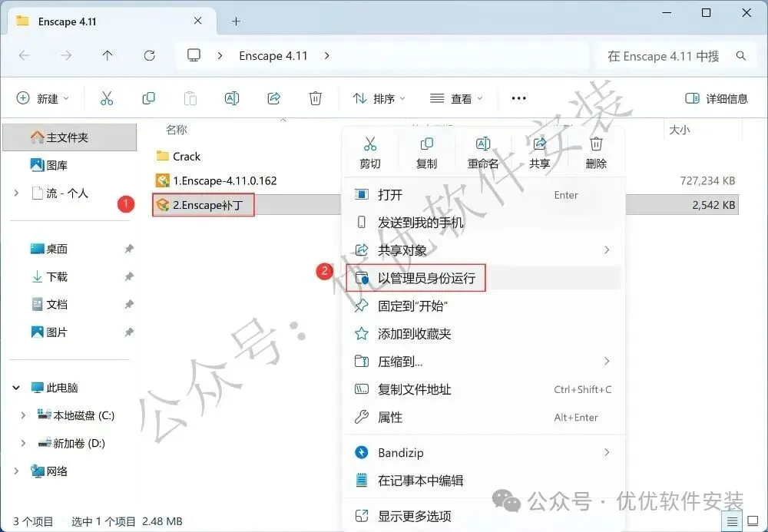Choose 发送到我的手机
The image size is (768, 532).
tap(484, 223)
